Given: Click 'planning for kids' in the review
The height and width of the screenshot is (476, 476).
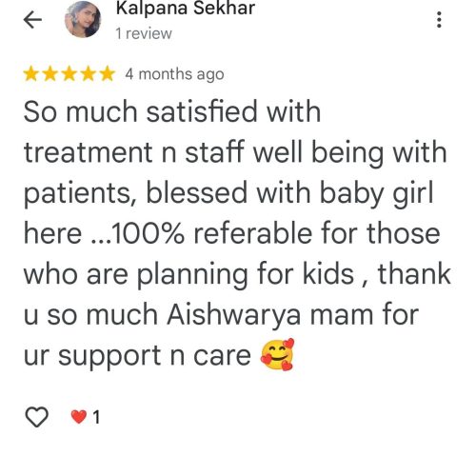Looking at the screenshot, I should (x=246, y=275).
